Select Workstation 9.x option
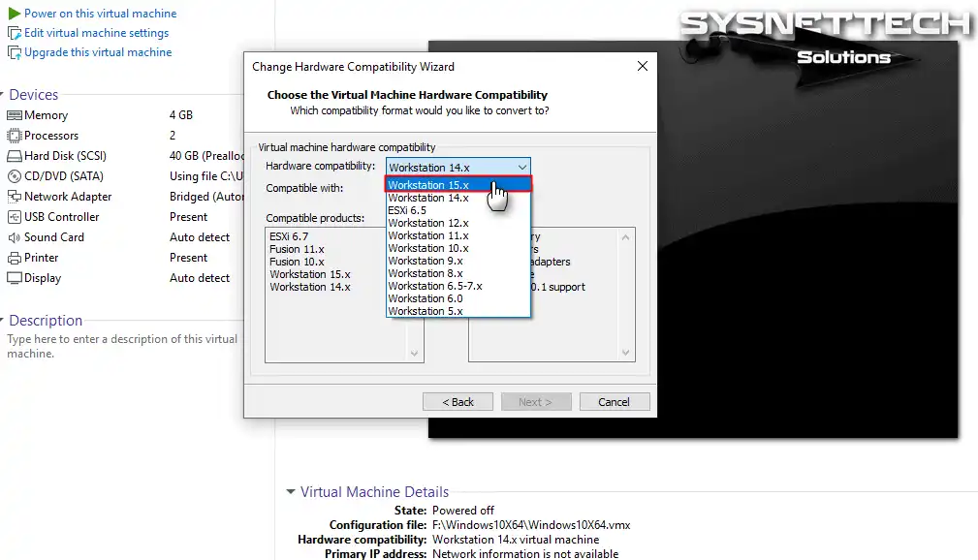978x560 pixels. (x=458, y=261)
